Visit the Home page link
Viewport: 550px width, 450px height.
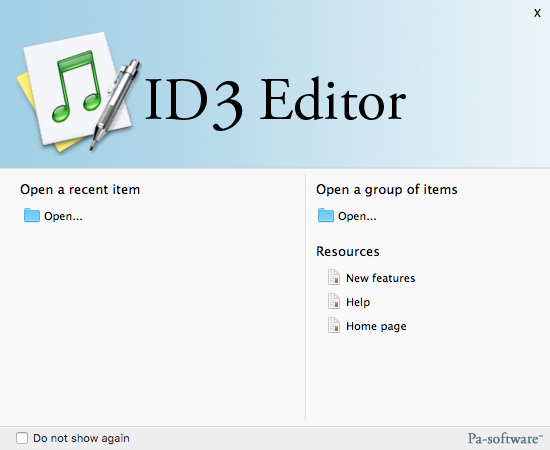(x=376, y=326)
